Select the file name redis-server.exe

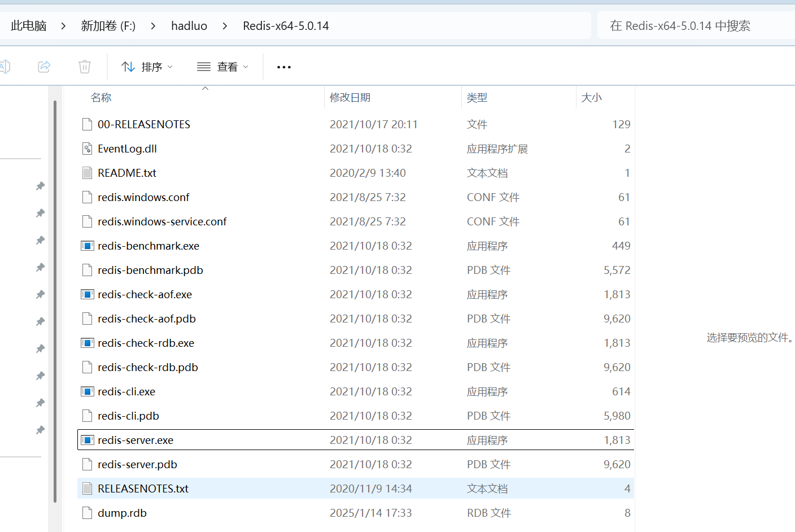click(x=136, y=440)
